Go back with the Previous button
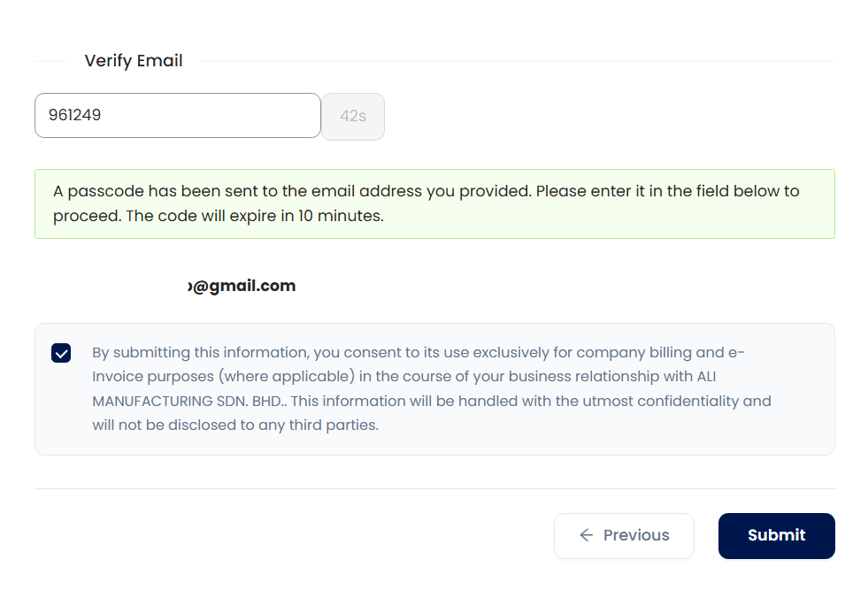 click(x=624, y=535)
